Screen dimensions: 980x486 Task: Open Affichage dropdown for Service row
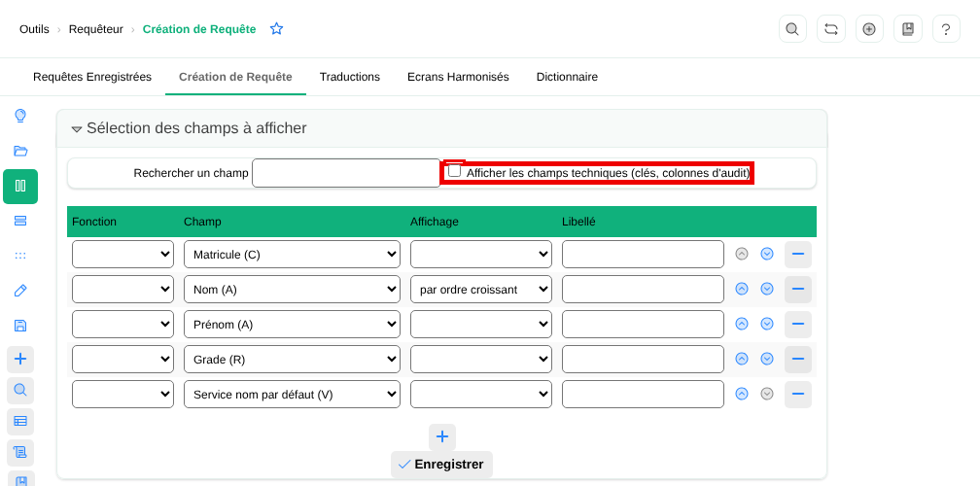[x=481, y=395]
